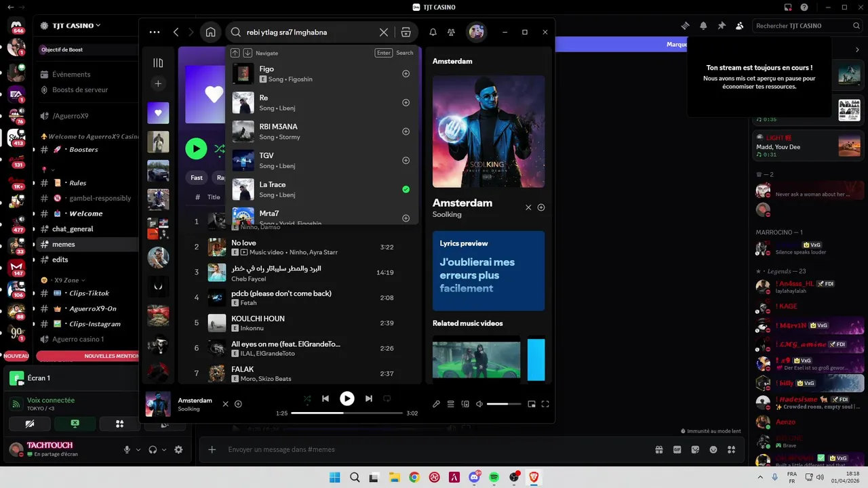Go to Spotify Home
The image size is (868, 488).
210,32
